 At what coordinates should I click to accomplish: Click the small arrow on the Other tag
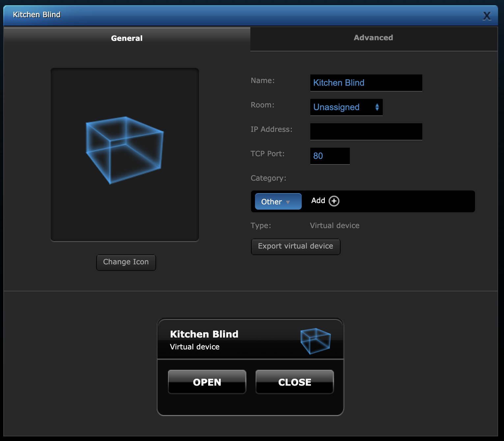(x=288, y=202)
